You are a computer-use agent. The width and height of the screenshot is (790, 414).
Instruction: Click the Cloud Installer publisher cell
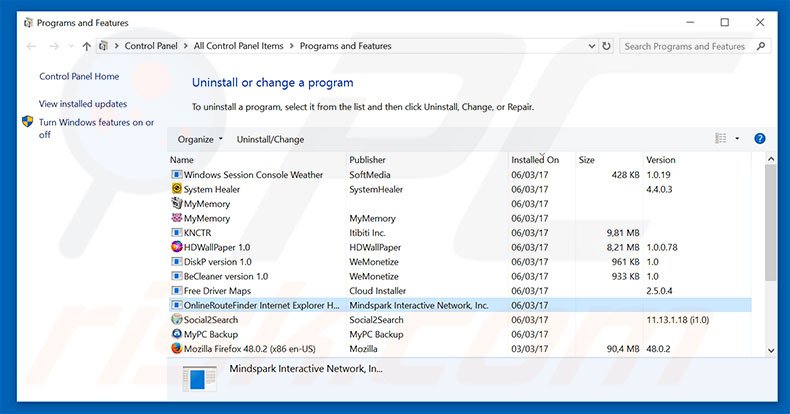[377, 291]
